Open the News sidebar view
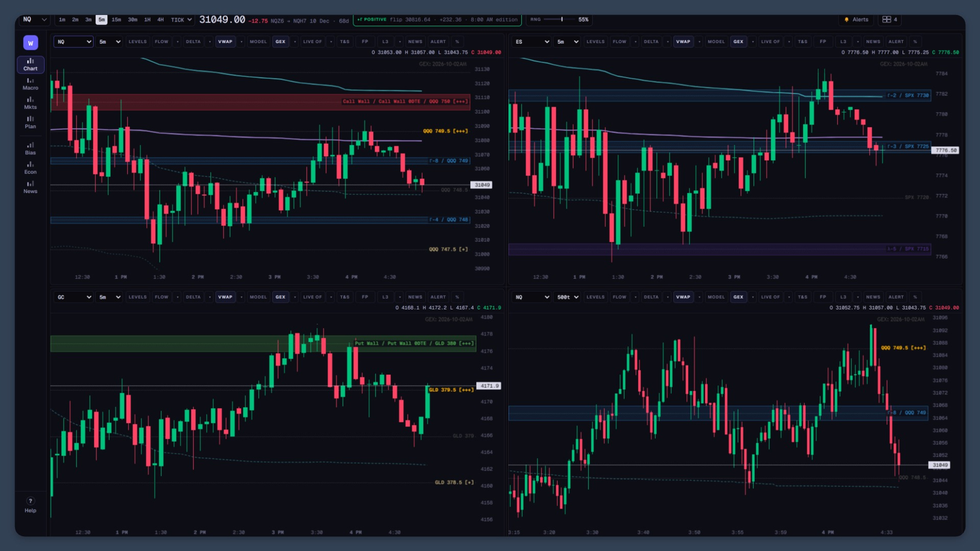The height and width of the screenshot is (551, 980). pyautogui.click(x=30, y=187)
